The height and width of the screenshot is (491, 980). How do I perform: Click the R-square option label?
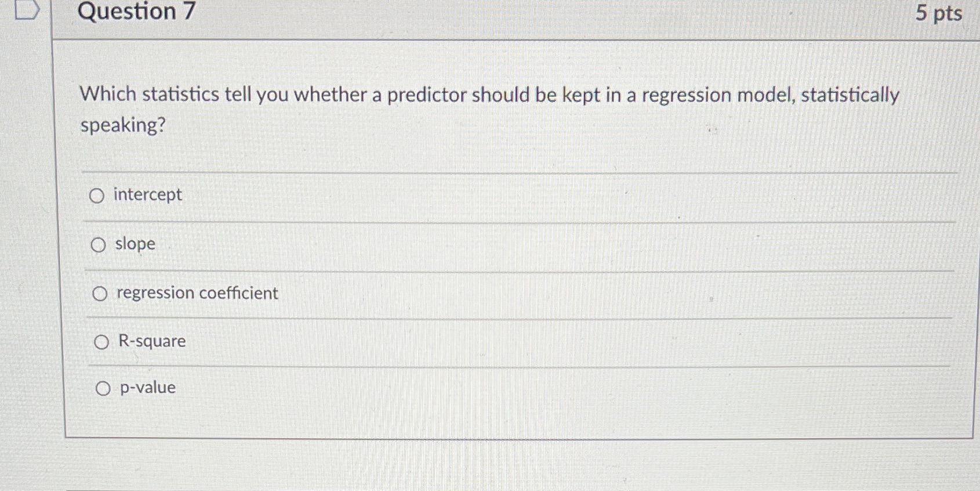[x=152, y=341]
